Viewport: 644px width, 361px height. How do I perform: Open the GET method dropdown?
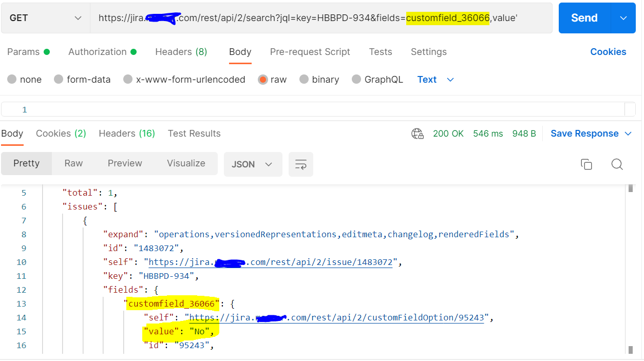[45, 17]
